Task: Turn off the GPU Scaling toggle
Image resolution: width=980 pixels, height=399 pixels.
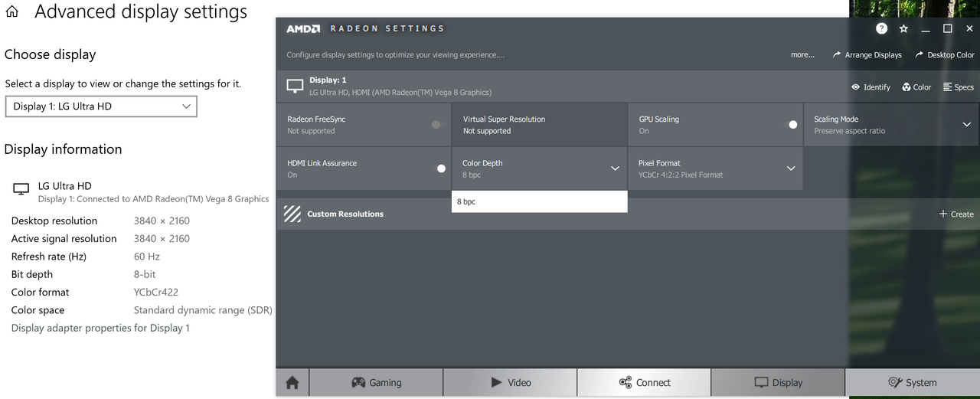Action: pos(793,124)
